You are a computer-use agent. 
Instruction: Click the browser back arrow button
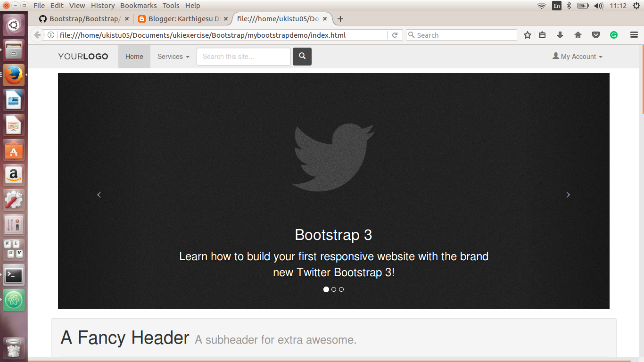click(37, 35)
